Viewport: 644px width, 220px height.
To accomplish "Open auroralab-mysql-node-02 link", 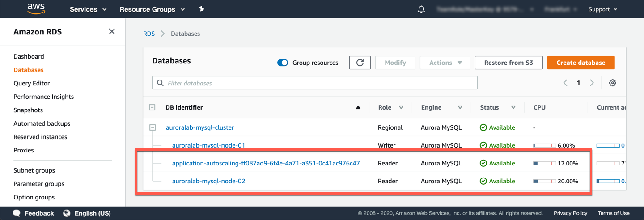I will 208,181.
